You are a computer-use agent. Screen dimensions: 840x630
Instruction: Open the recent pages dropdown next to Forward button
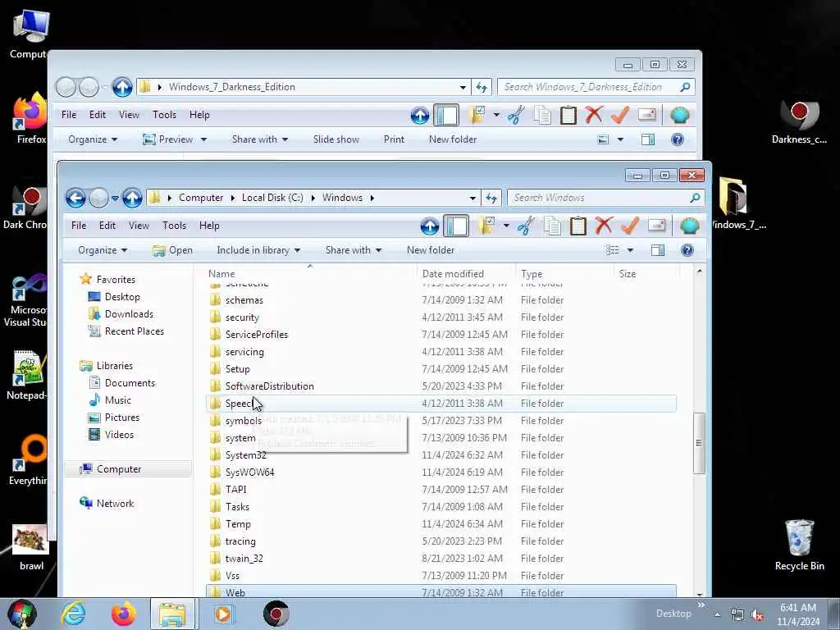coord(115,199)
